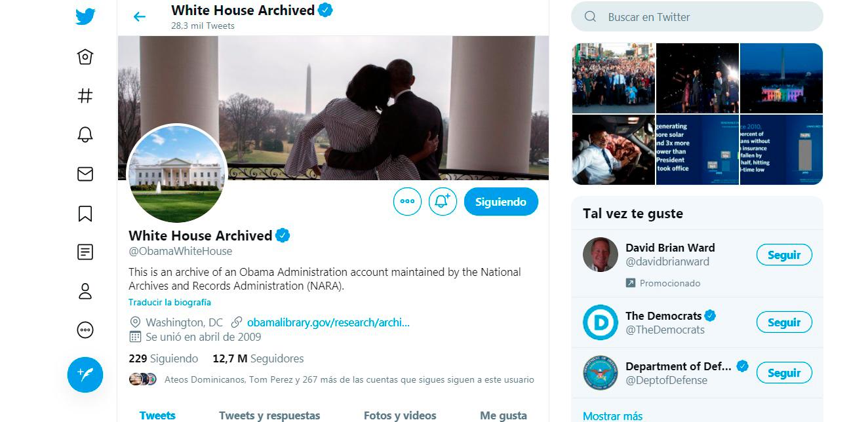Viewport: 868px width, 422px height.
Task: Open Messages envelope icon
Action: 85,174
